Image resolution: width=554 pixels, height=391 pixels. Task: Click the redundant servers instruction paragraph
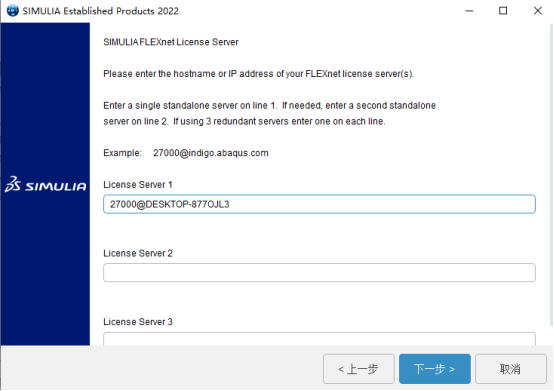pyautogui.click(x=270, y=113)
